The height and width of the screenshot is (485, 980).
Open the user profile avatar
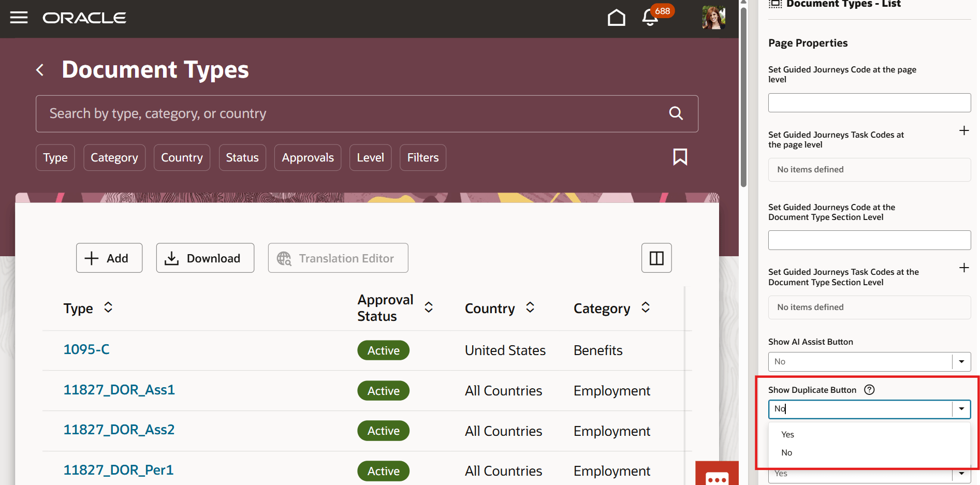[x=713, y=18]
